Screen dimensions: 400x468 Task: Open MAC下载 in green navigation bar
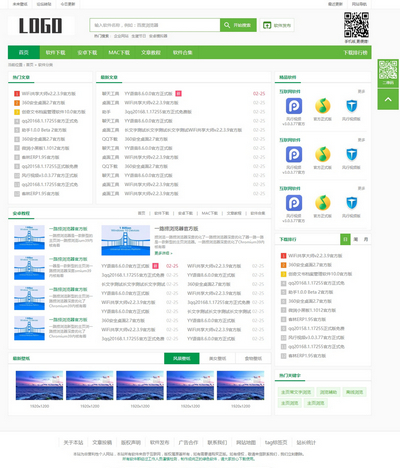[x=119, y=52]
